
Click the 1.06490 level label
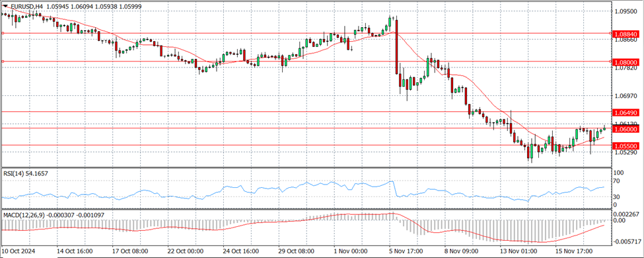626,112
